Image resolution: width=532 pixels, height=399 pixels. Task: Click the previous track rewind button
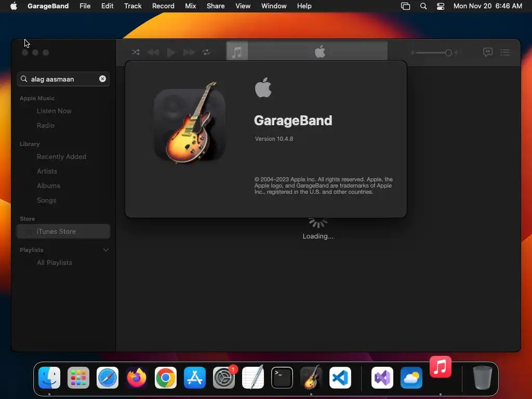(153, 52)
